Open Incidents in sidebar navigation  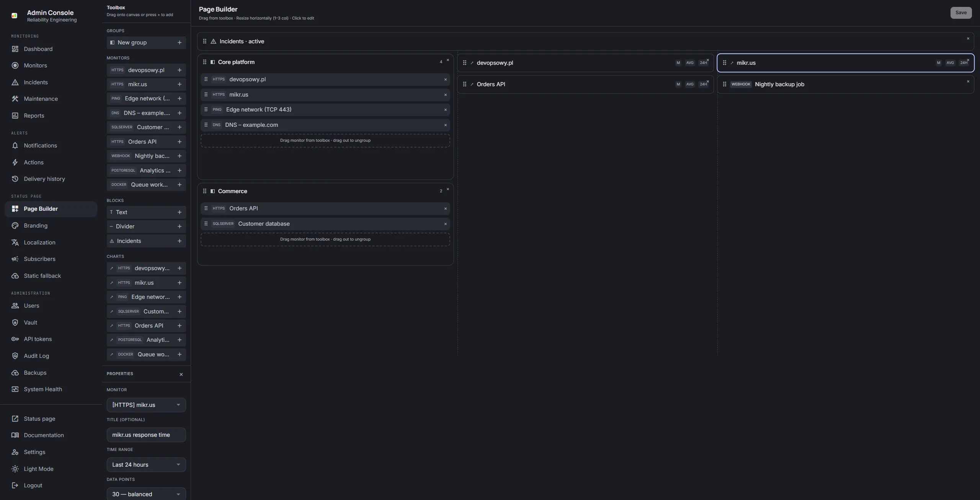pos(51,82)
